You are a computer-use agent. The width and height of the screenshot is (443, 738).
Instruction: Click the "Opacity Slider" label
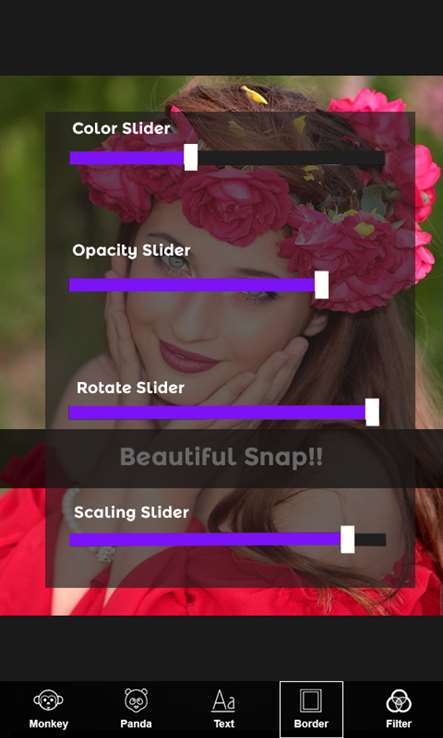[x=131, y=250]
